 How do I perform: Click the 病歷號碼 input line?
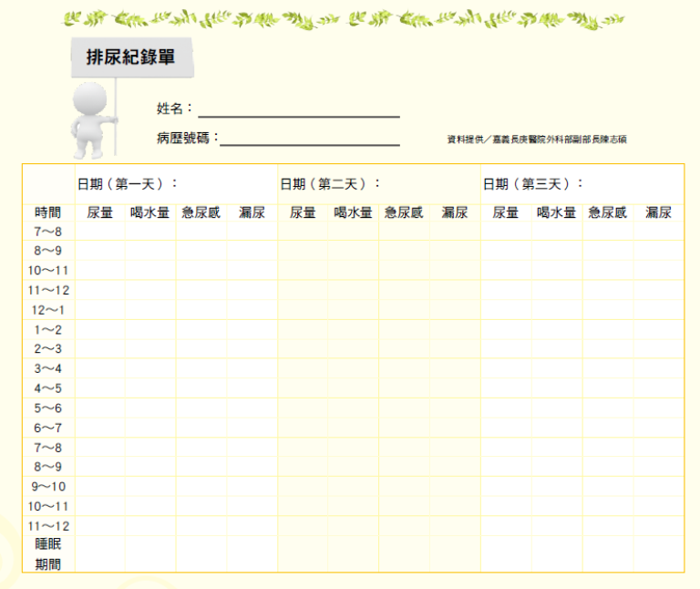coord(310,139)
